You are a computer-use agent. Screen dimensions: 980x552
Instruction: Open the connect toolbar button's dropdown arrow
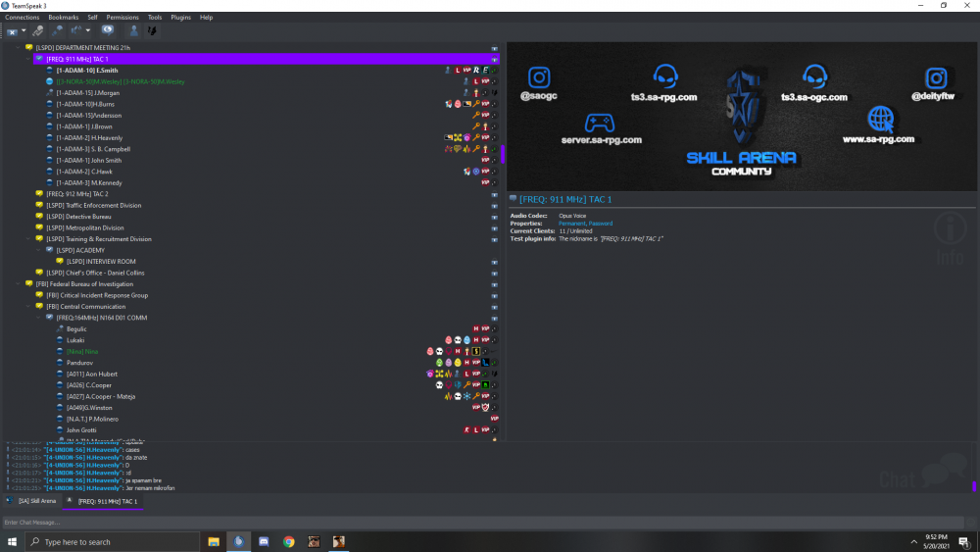click(x=23, y=30)
